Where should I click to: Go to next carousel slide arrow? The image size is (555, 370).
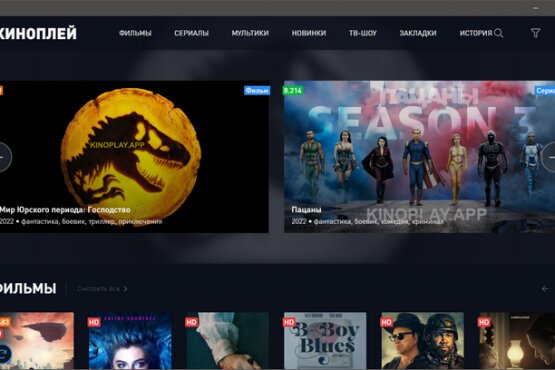pyautogui.click(x=549, y=157)
